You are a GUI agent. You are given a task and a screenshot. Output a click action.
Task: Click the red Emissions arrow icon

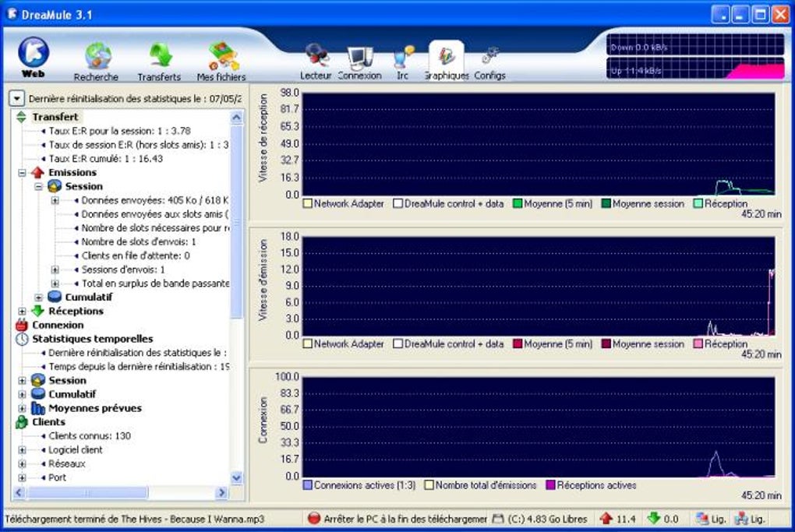(x=37, y=173)
